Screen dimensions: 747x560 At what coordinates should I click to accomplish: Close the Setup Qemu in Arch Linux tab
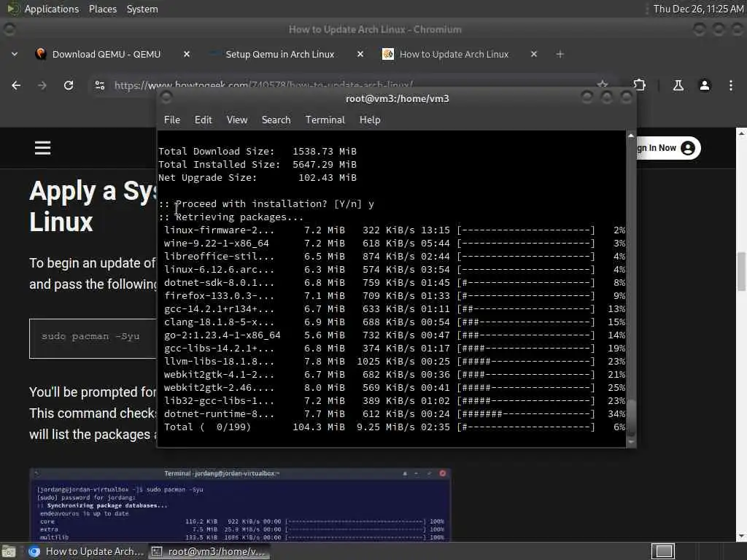coord(360,54)
